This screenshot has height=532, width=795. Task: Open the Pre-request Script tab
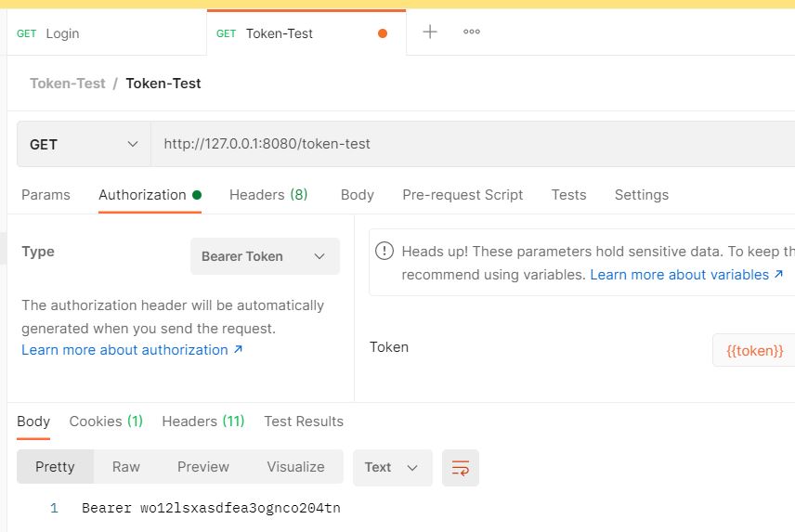coord(463,195)
